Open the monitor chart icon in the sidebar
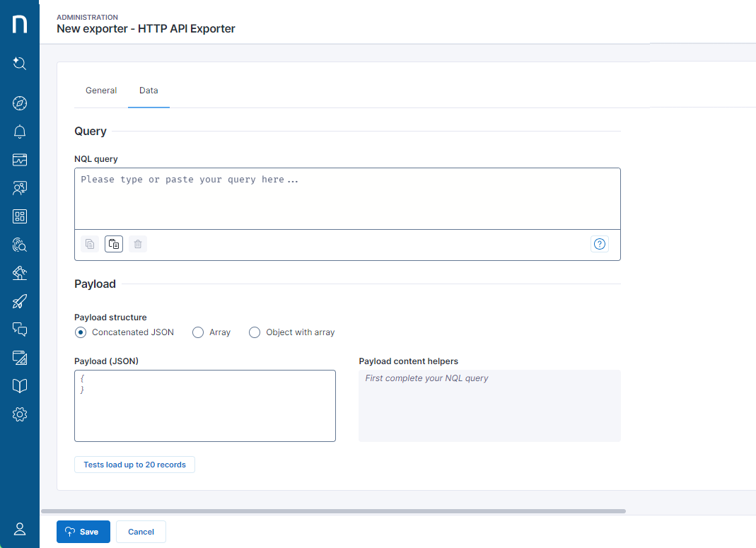The image size is (756, 548). point(20,160)
